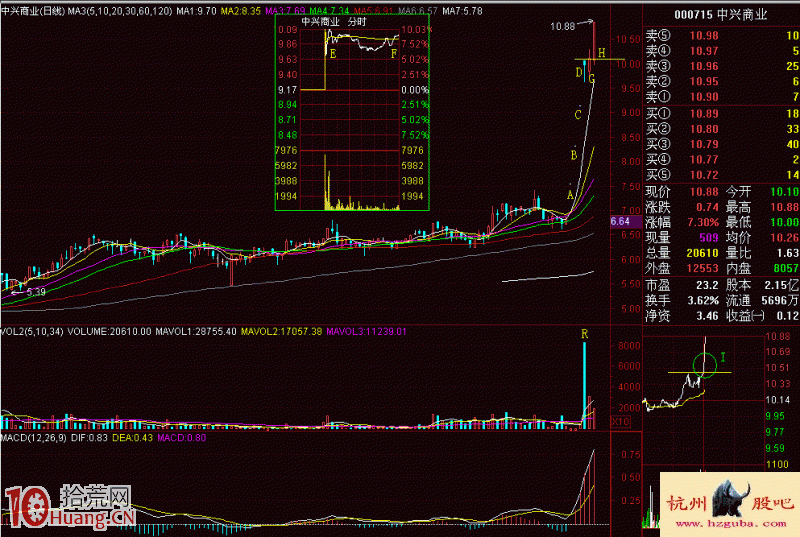
Task: Click the 外盘 value 12553
Action: pos(703,268)
